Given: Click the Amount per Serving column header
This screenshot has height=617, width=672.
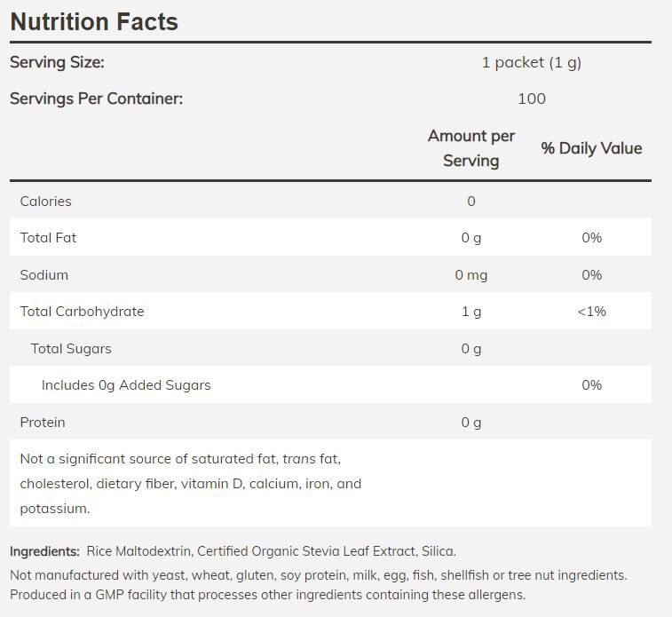Looking at the screenshot, I should (470, 148).
